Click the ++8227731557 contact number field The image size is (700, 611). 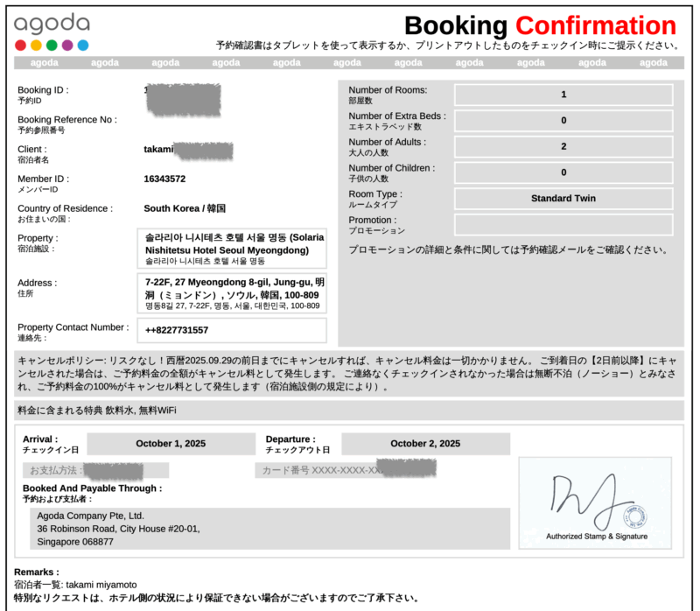coord(232,331)
